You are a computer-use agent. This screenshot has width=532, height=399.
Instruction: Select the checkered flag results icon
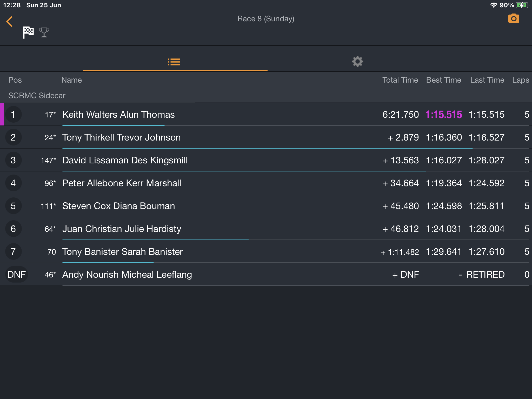click(x=28, y=32)
